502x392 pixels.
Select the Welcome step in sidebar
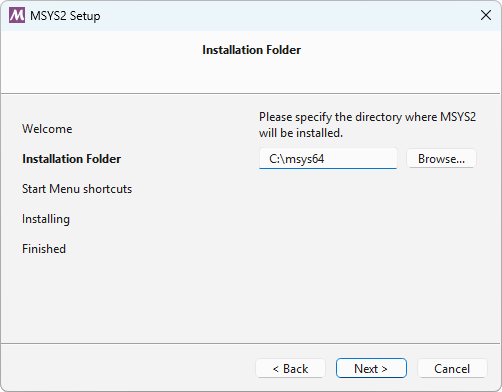coord(47,129)
